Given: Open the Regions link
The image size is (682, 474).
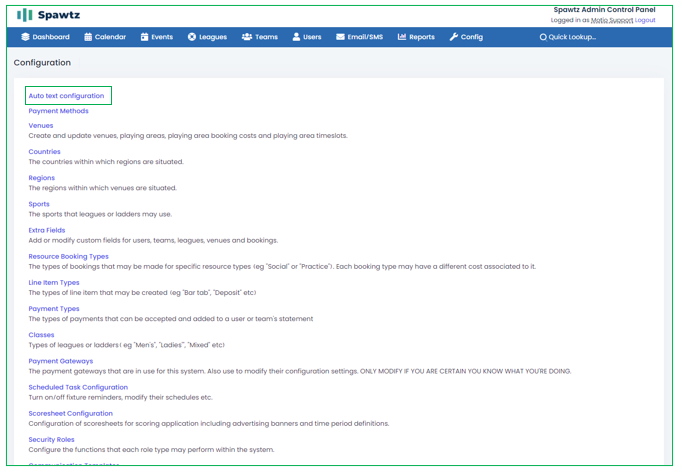Looking at the screenshot, I should click(x=42, y=178).
